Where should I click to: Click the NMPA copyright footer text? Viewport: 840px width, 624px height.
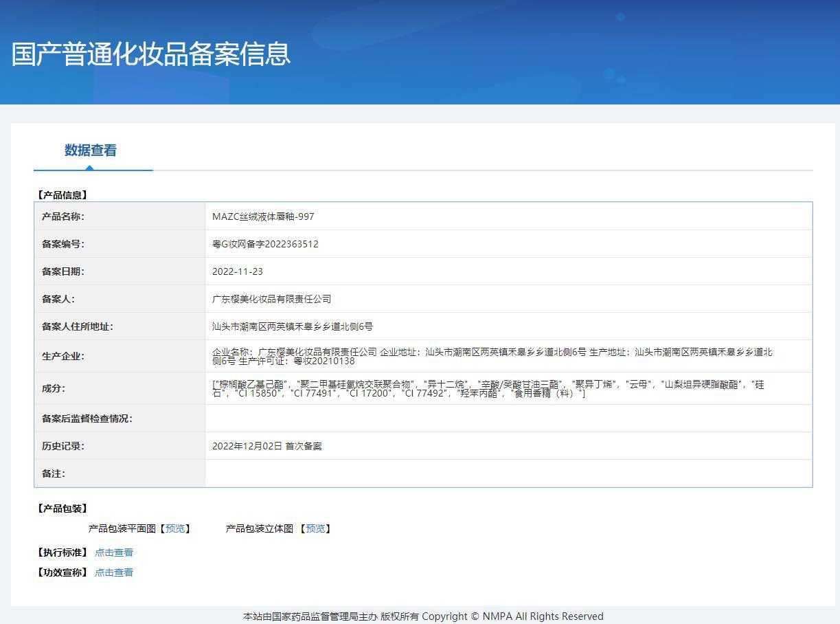pos(423,616)
